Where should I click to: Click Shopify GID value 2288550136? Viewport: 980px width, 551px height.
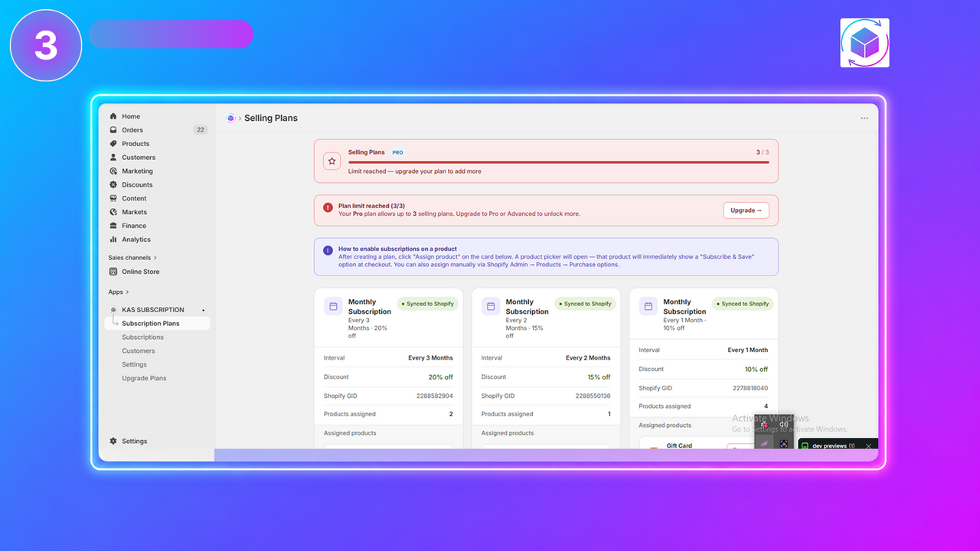[593, 396]
